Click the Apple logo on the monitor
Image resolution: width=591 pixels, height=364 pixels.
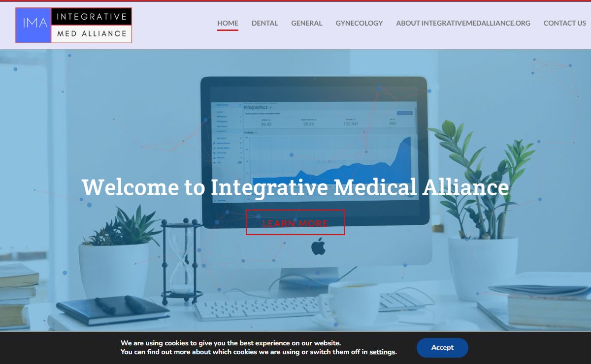click(x=319, y=245)
